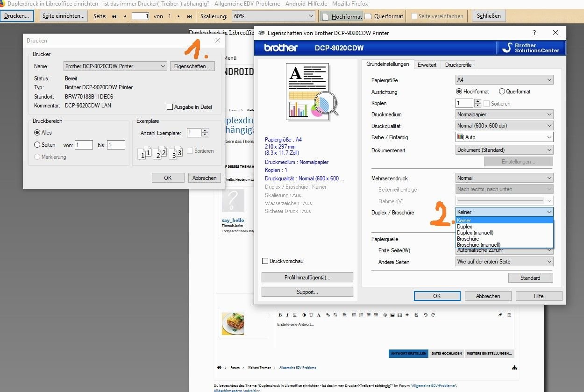
Task: Click font size icon in reply editor
Action: (x=312, y=315)
